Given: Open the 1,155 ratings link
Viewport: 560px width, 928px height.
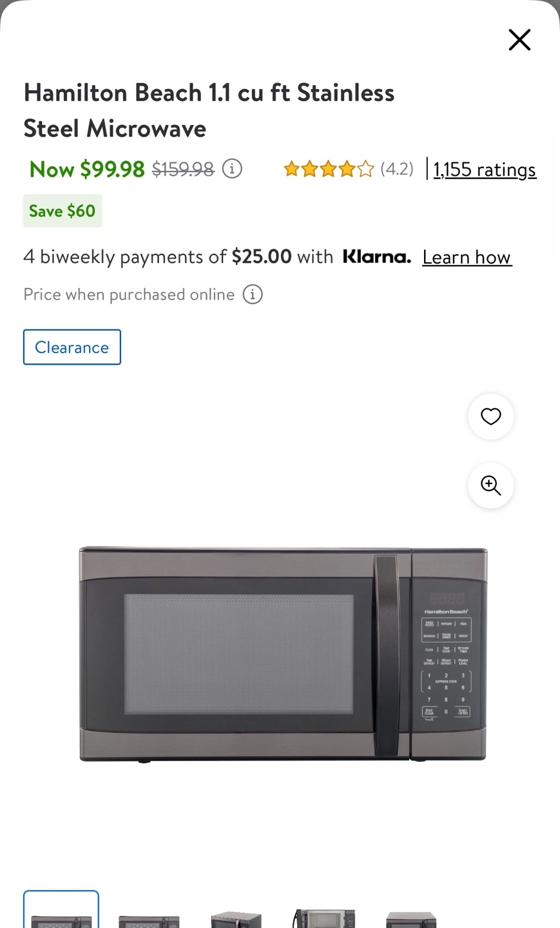Looking at the screenshot, I should pyautogui.click(x=485, y=169).
